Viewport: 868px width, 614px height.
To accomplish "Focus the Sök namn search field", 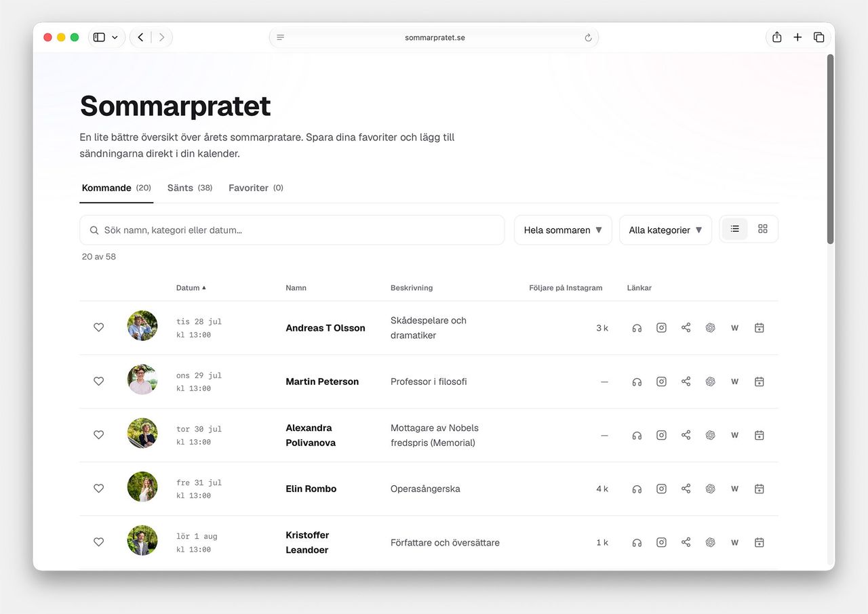I will click(x=292, y=230).
